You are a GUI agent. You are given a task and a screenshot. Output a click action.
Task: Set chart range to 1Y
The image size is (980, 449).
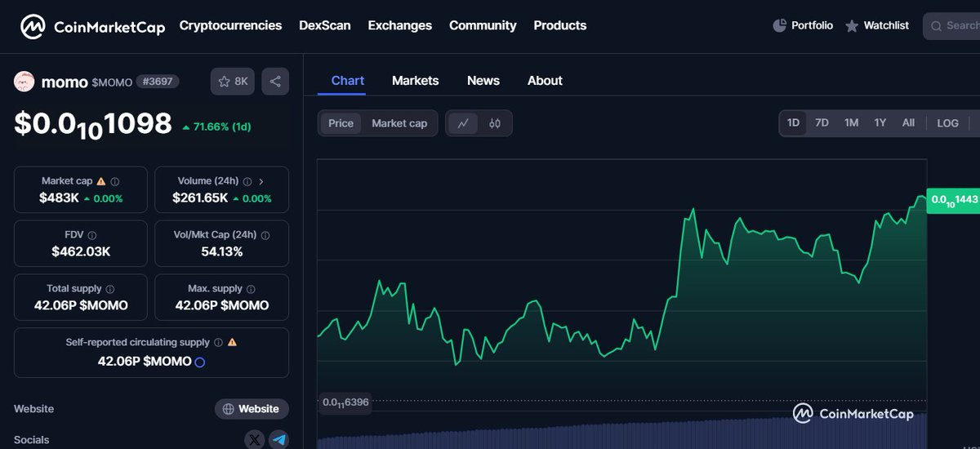pyautogui.click(x=880, y=122)
